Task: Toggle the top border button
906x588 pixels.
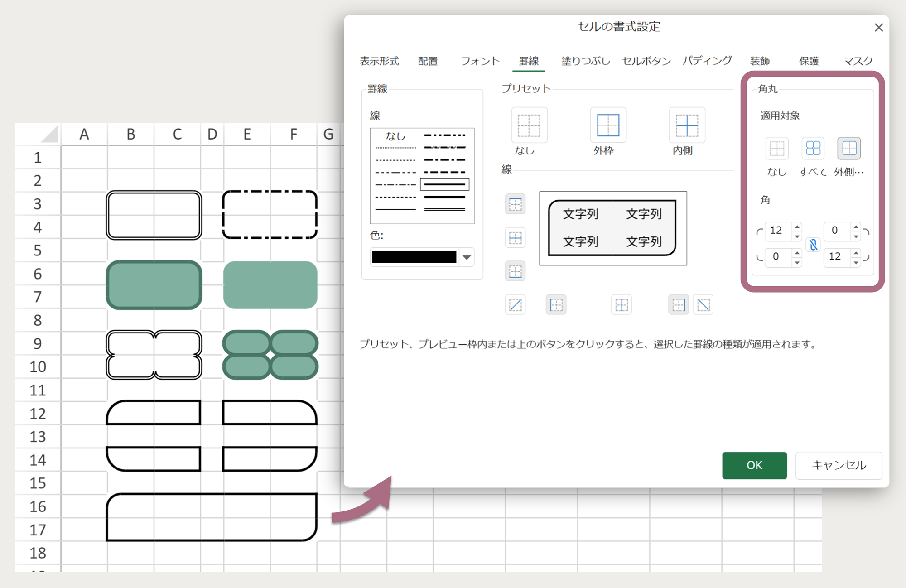Action: pyautogui.click(x=515, y=204)
